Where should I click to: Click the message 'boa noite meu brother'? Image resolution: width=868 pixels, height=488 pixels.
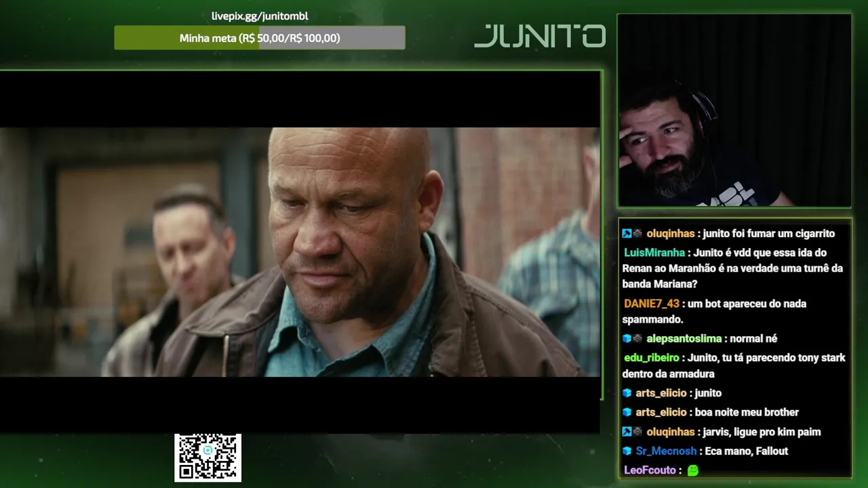coord(747,412)
